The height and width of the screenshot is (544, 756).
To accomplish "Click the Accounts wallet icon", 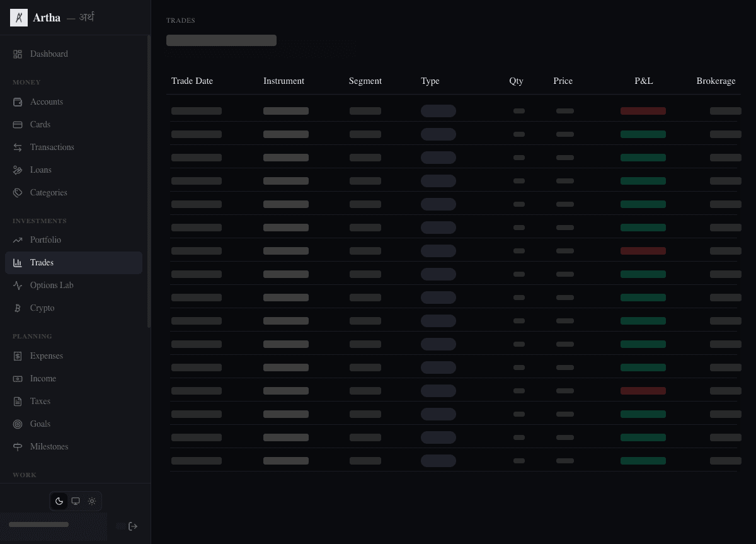I will pyautogui.click(x=18, y=102).
